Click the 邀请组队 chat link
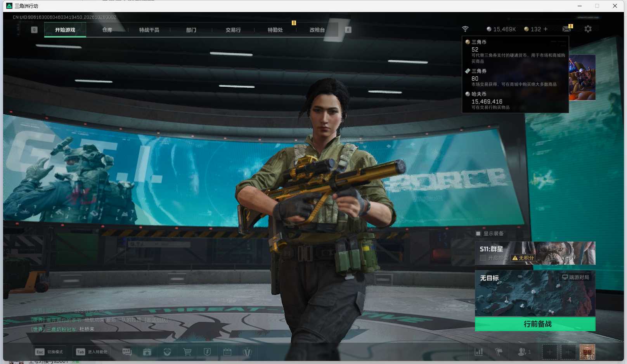The height and width of the screenshot is (364, 627). click(x=157, y=320)
